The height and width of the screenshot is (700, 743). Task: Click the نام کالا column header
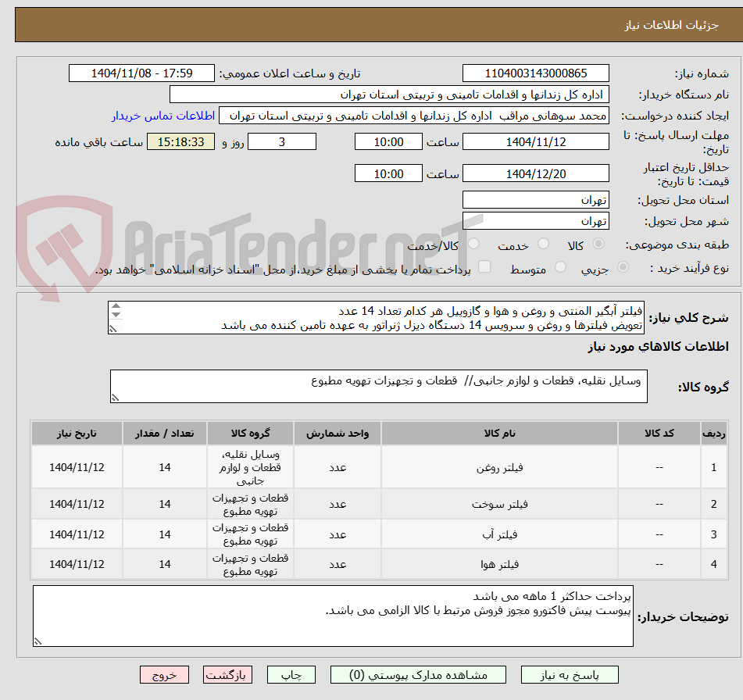(x=499, y=433)
